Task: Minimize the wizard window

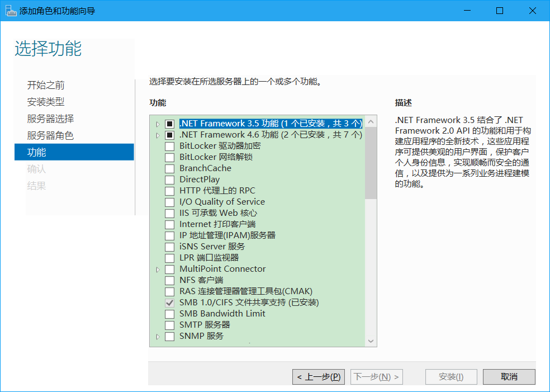Action: [467, 11]
